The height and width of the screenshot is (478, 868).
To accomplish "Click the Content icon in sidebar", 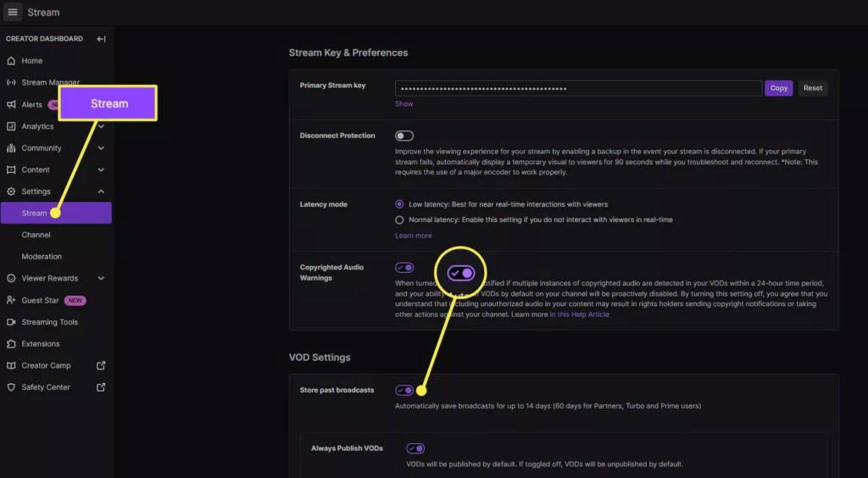I will (x=11, y=170).
